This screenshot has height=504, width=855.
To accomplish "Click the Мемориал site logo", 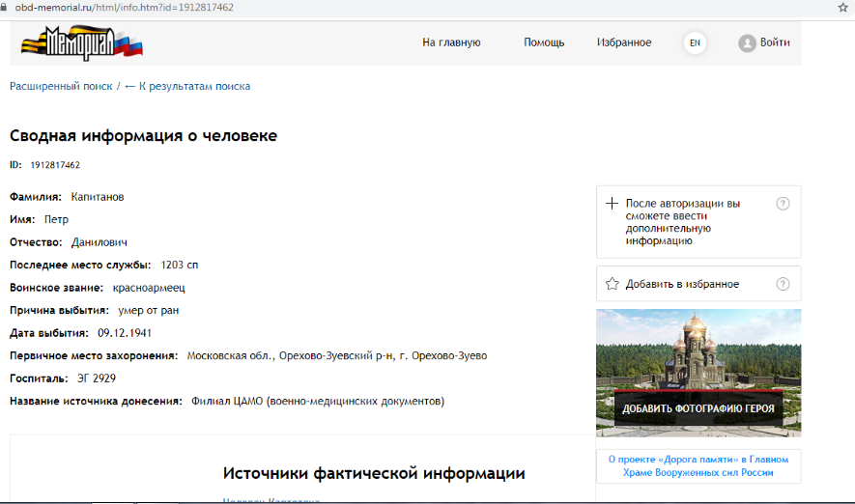I will (x=82, y=43).
